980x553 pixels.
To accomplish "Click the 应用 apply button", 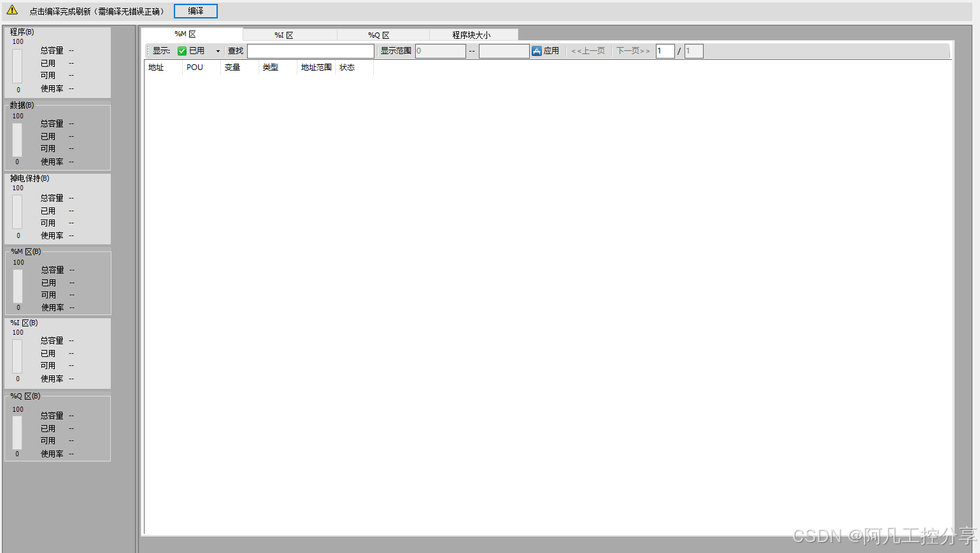I will pos(546,51).
